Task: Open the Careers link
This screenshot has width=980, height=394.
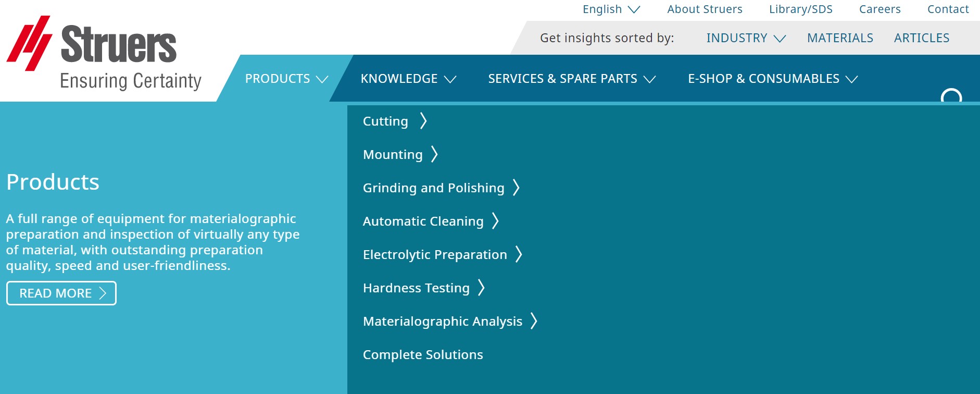Action: click(x=880, y=9)
